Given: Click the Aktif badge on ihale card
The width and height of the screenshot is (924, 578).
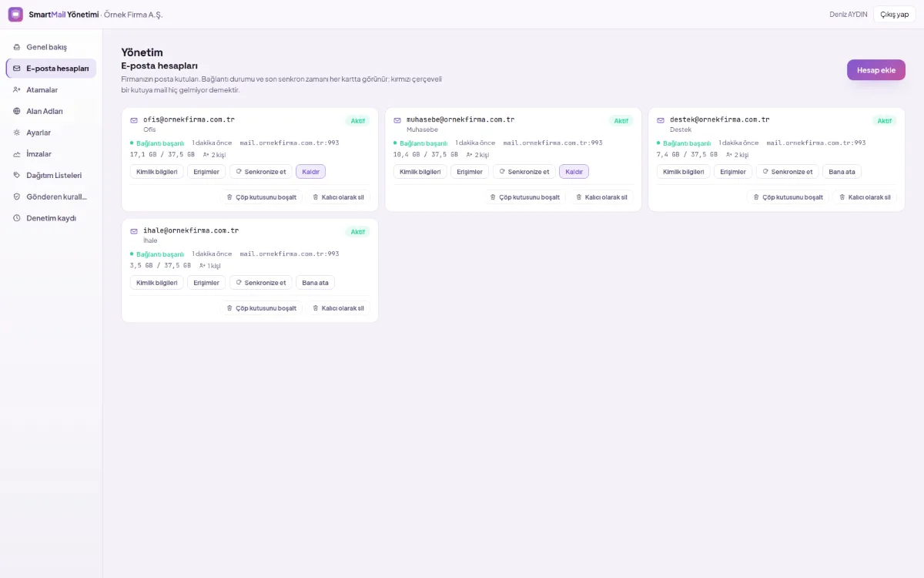Looking at the screenshot, I should pyautogui.click(x=358, y=232).
